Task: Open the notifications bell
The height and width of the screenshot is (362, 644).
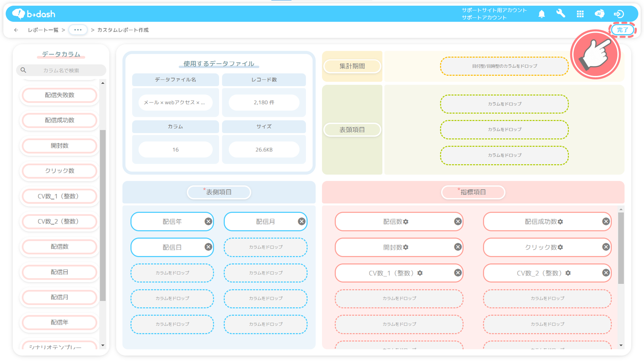Action: [x=541, y=14]
